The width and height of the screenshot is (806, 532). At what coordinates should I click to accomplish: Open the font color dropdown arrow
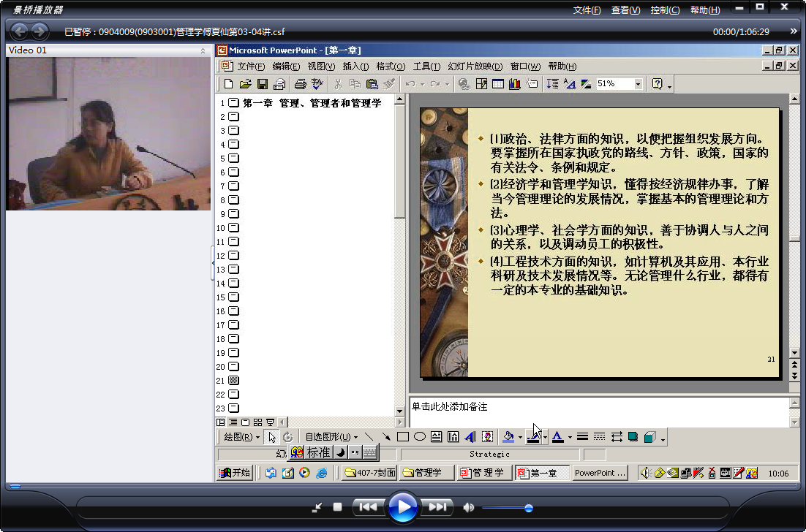point(570,438)
